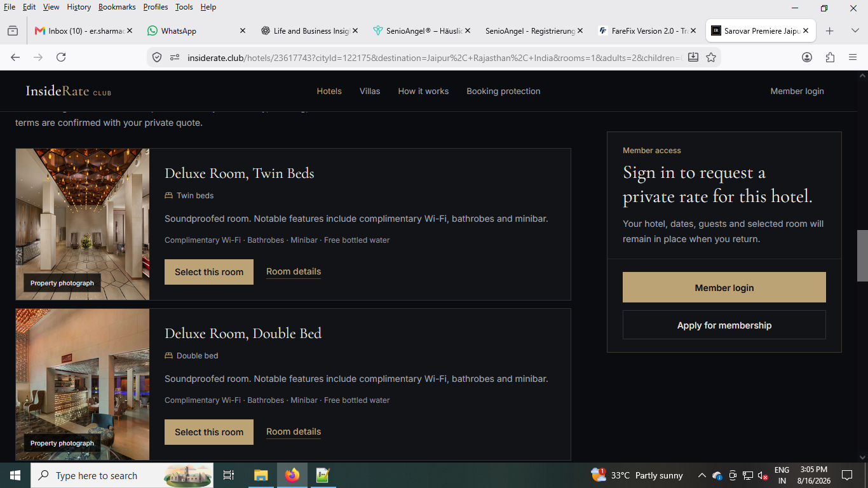Close the FareFix Version 2.0 tab

coord(693,30)
